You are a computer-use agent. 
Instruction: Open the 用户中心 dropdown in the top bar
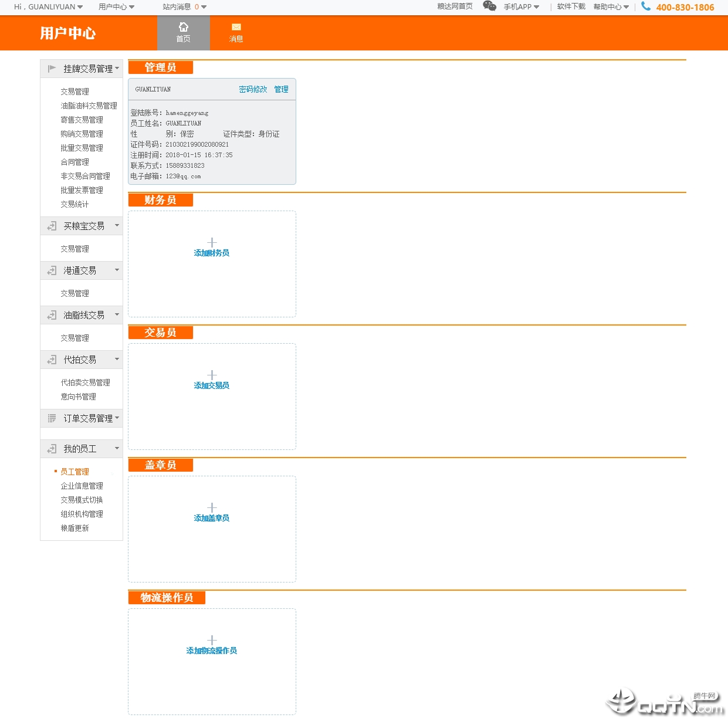tap(116, 7)
